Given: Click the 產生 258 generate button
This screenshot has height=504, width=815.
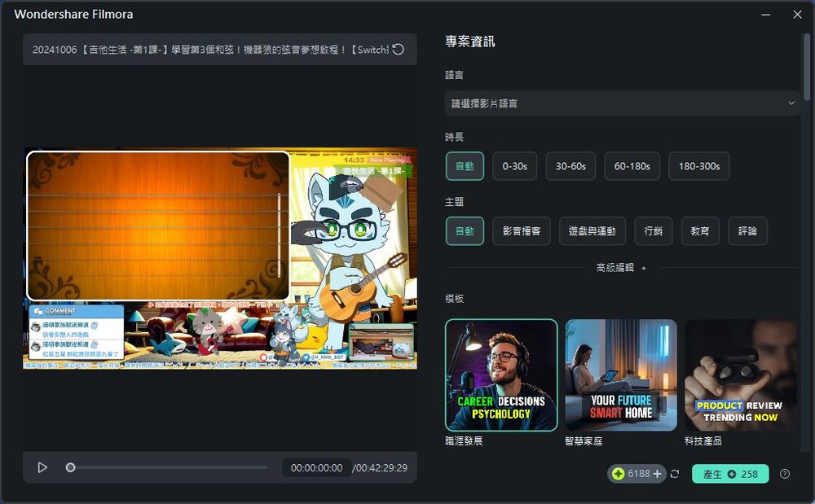Looking at the screenshot, I should pyautogui.click(x=730, y=474).
